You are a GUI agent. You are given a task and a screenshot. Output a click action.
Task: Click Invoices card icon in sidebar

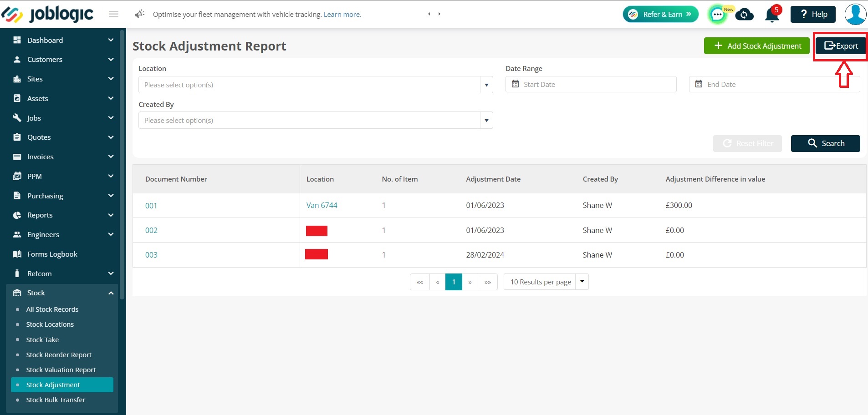coord(17,157)
